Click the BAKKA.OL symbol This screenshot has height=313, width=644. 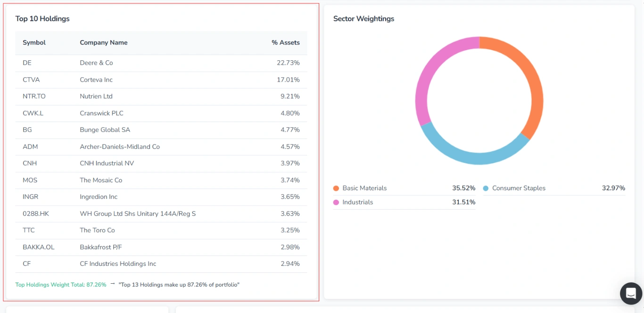[x=39, y=247]
